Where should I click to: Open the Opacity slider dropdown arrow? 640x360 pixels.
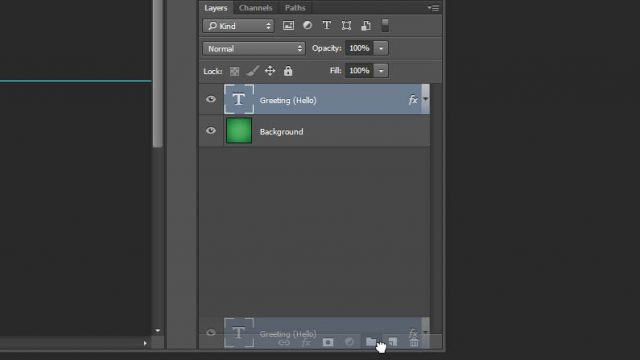[381, 48]
